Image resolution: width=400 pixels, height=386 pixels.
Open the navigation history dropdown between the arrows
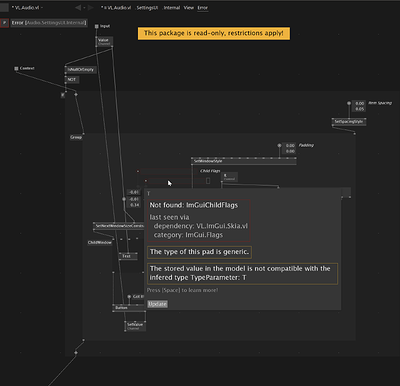(x=84, y=8)
